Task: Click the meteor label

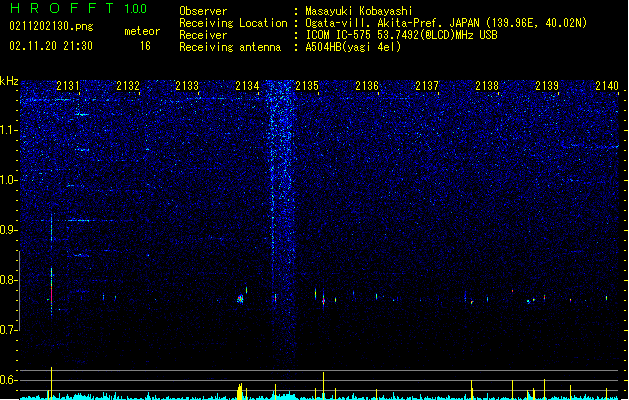Action: [142, 31]
